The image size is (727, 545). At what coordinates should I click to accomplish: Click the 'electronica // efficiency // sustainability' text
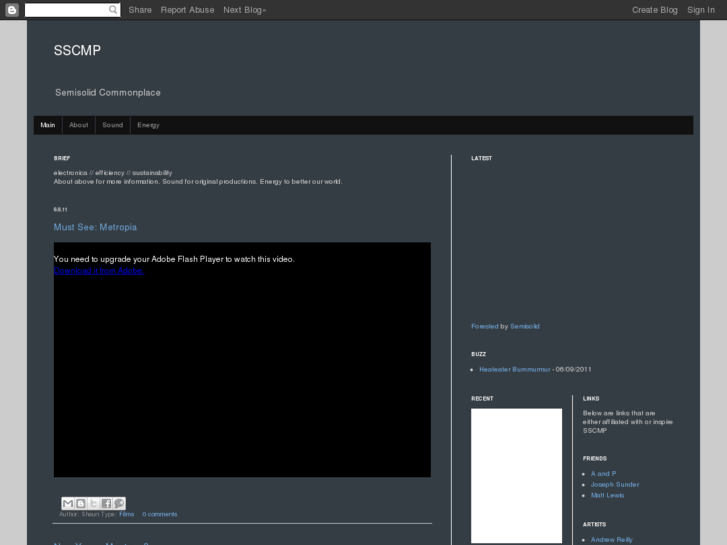(113, 173)
